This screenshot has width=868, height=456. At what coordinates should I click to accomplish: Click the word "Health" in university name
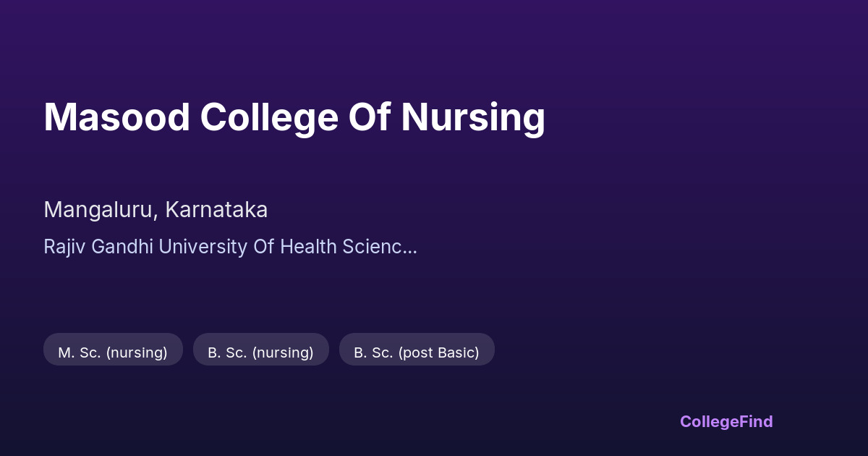[308, 247]
